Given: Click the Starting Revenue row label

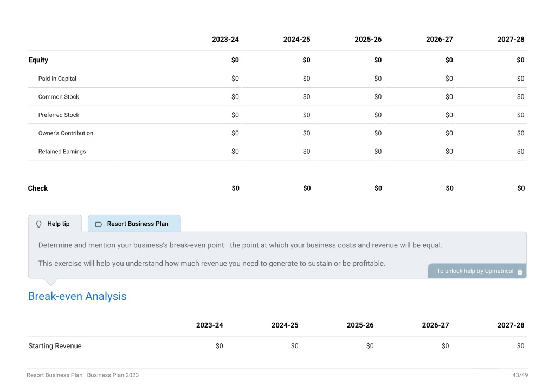Looking at the screenshot, I should [x=55, y=346].
